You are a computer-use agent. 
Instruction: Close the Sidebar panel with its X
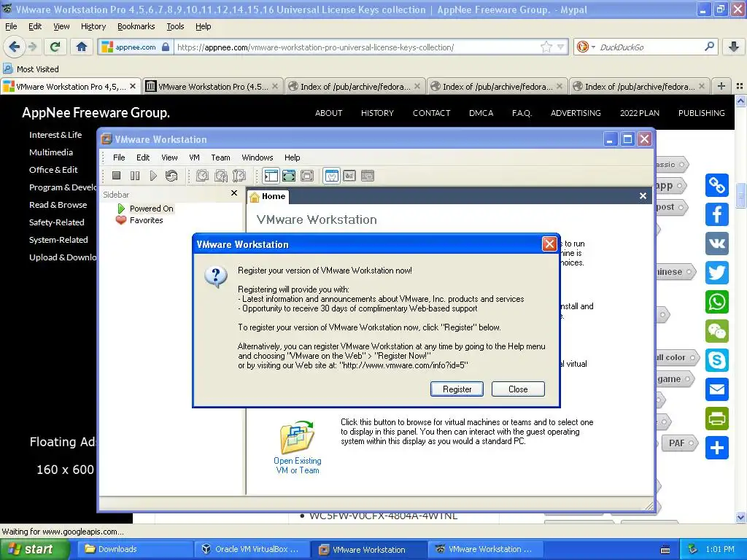(x=234, y=192)
